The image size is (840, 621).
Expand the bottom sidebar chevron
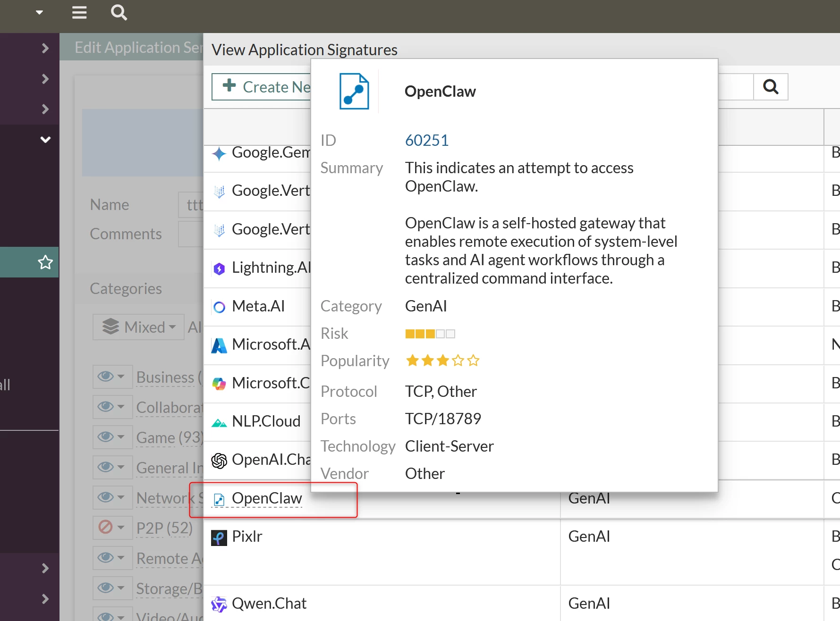[45, 599]
